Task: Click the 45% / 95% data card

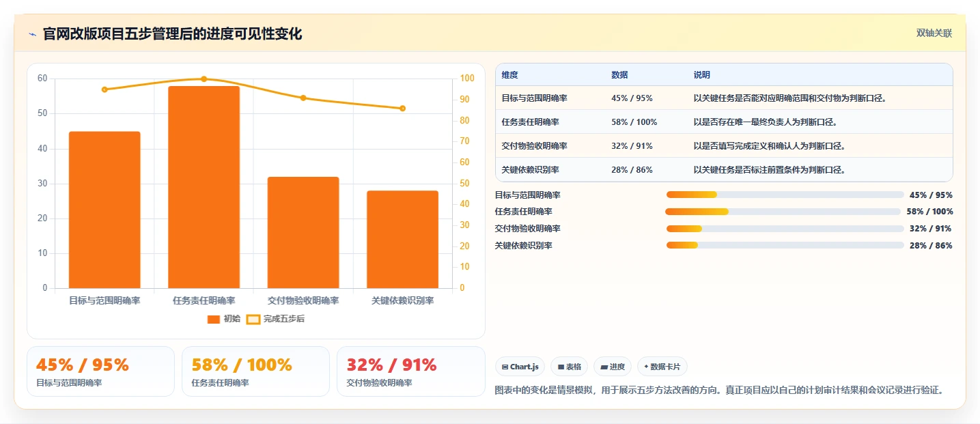Action: [100, 371]
